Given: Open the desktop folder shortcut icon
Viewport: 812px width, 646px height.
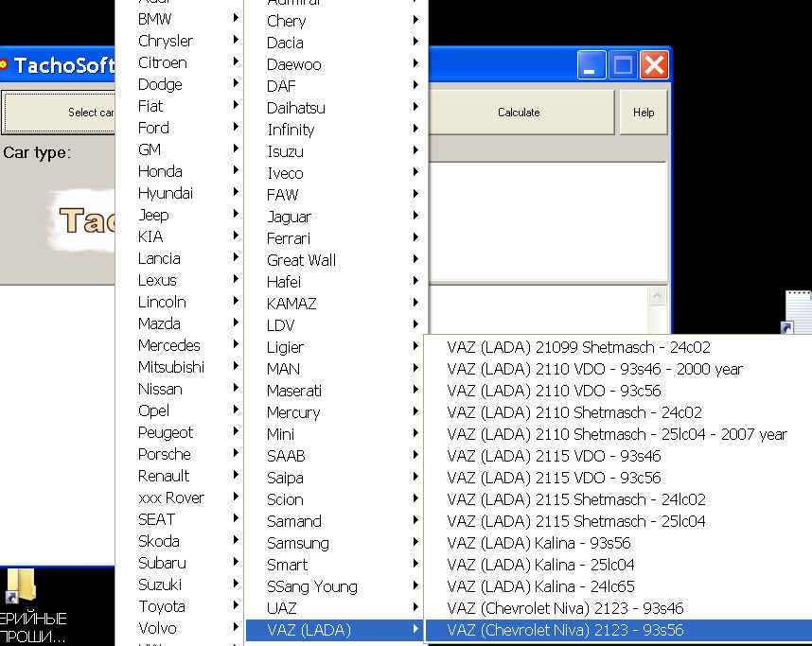Looking at the screenshot, I should [21, 586].
